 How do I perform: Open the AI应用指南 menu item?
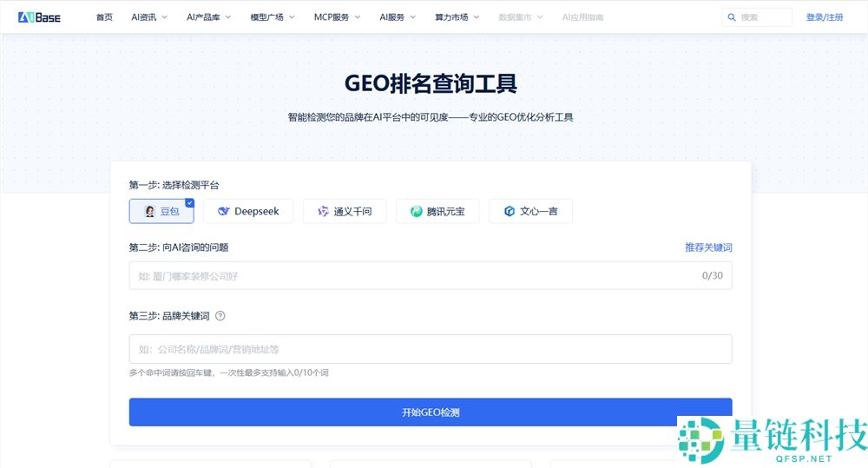(x=582, y=17)
